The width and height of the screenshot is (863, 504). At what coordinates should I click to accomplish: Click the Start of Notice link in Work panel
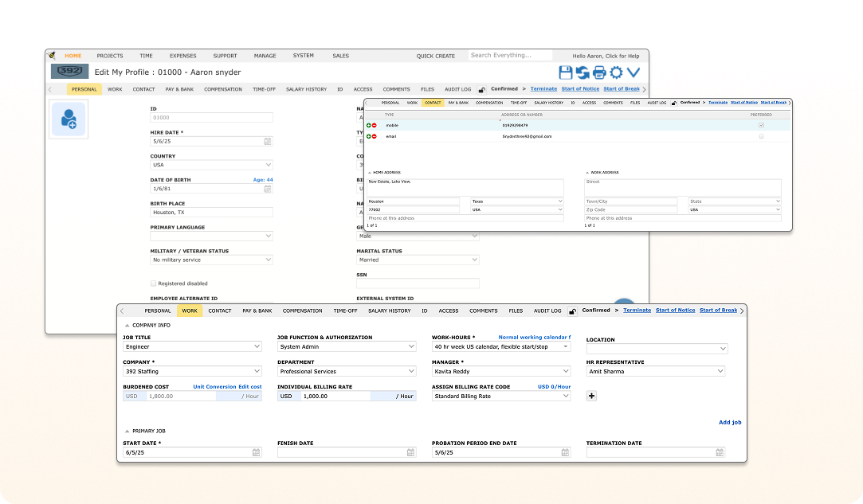[675, 311]
